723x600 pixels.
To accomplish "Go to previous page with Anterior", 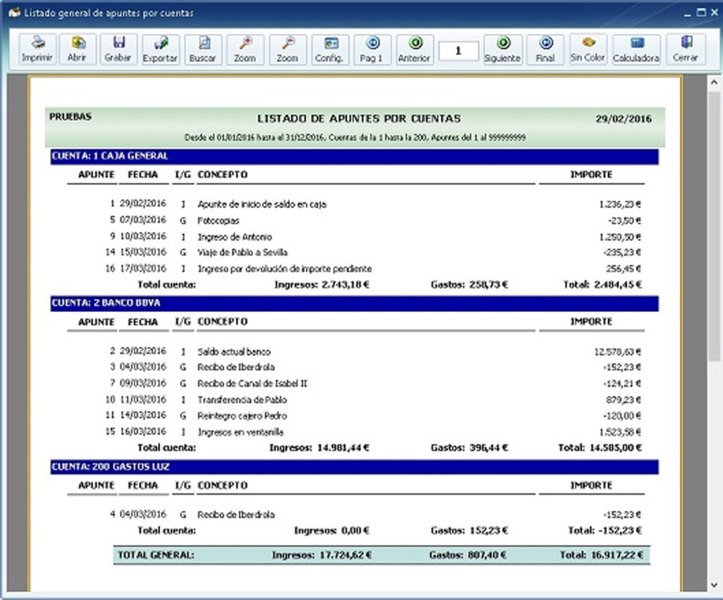I will 415,49.
